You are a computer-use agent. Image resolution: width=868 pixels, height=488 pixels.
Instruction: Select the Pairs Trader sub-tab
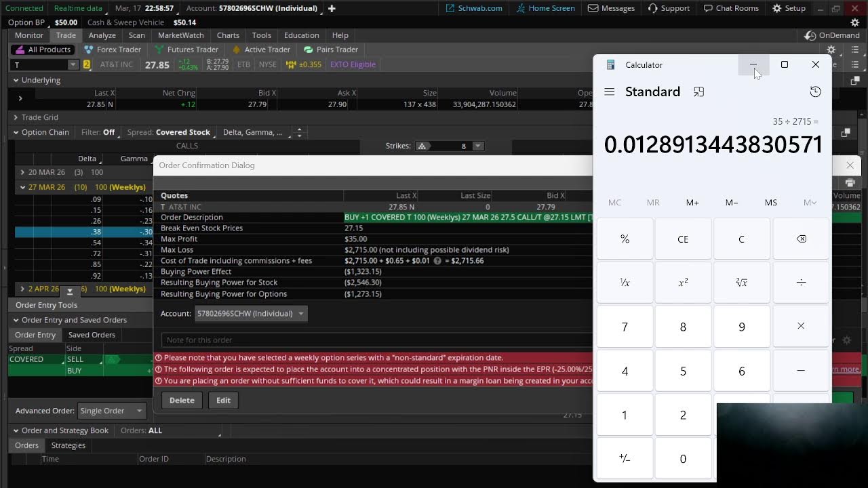point(331,49)
